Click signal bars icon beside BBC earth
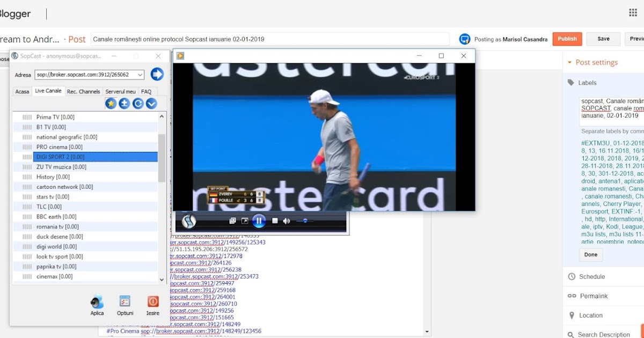Screen dimensions: 644x338 [x=27, y=217]
